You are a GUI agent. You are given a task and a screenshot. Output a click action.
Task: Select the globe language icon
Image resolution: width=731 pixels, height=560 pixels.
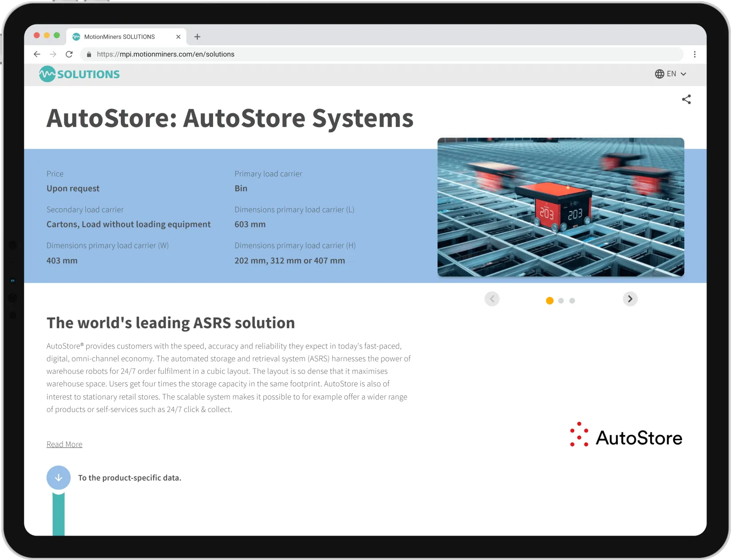coord(659,74)
